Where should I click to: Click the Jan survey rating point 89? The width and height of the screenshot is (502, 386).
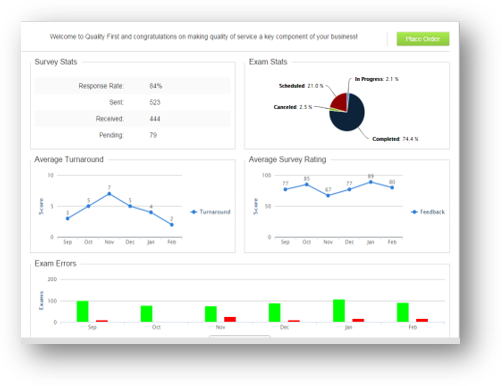pyautogui.click(x=371, y=182)
